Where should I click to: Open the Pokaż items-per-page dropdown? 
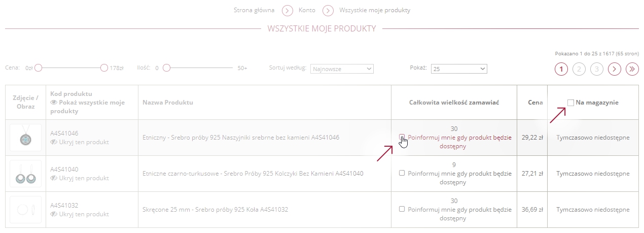click(459, 69)
